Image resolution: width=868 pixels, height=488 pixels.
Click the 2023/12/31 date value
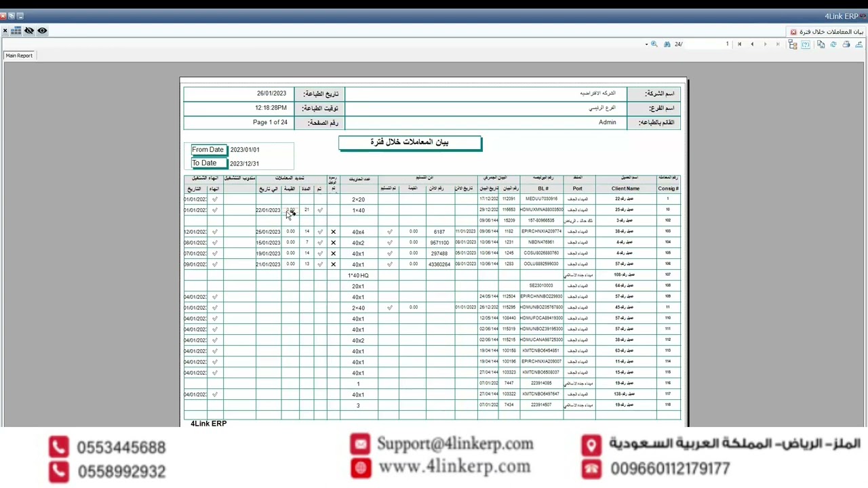[244, 163]
